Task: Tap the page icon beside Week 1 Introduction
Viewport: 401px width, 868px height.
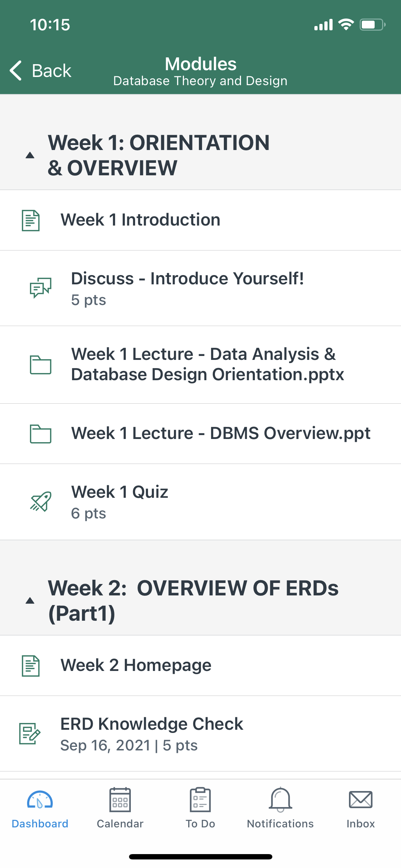Action: (x=31, y=220)
